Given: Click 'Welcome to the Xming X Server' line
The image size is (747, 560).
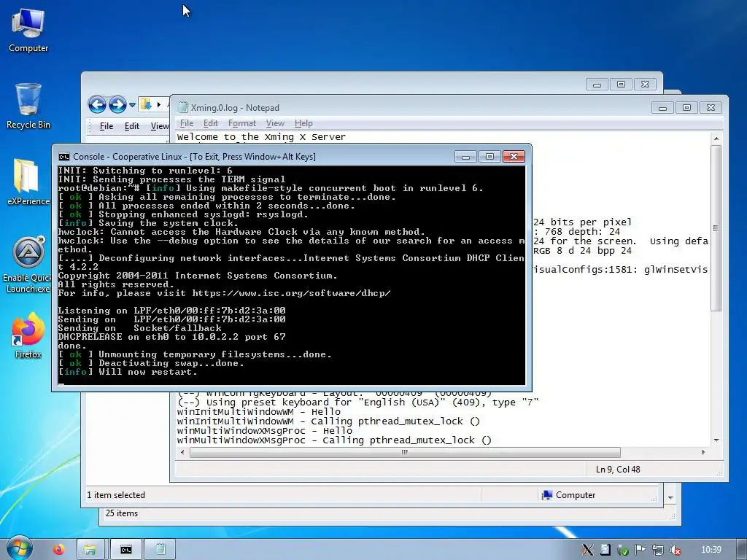Looking at the screenshot, I should (261, 137).
